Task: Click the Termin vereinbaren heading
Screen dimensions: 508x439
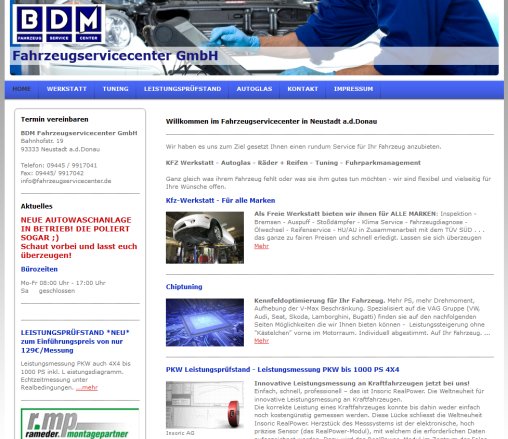Action: (55, 119)
